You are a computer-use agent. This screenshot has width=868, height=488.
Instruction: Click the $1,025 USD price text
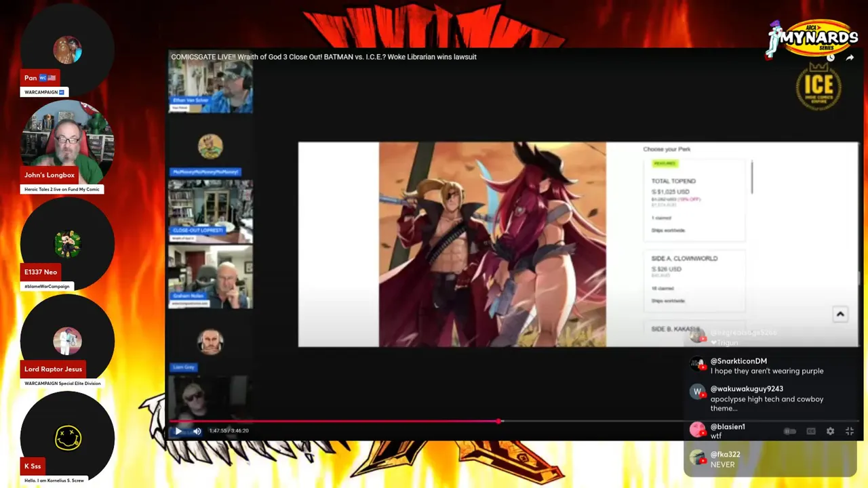[x=671, y=192]
